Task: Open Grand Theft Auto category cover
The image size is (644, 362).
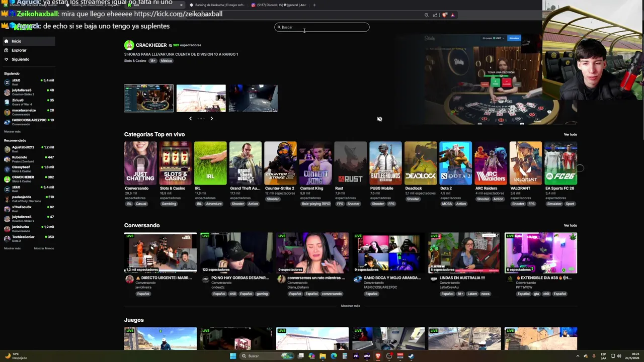Action: coord(246,163)
